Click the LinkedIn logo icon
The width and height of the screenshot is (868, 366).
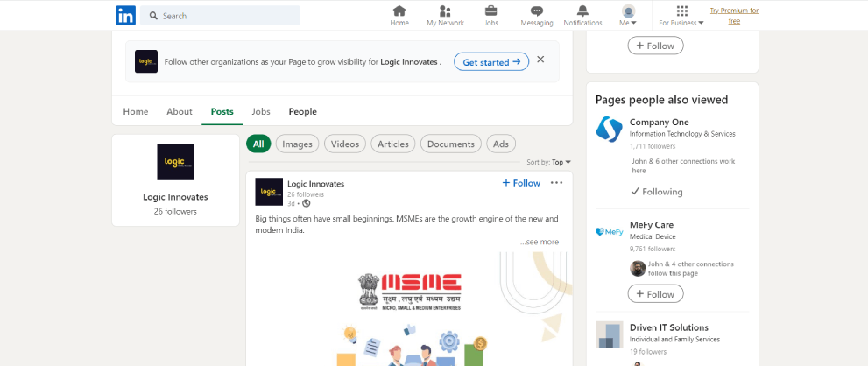click(125, 16)
